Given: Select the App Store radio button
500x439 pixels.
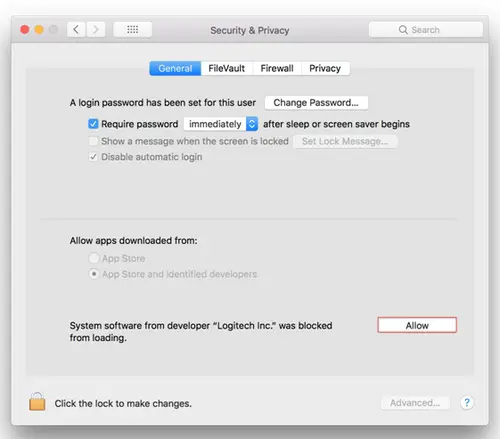Looking at the screenshot, I should tap(94, 258).
